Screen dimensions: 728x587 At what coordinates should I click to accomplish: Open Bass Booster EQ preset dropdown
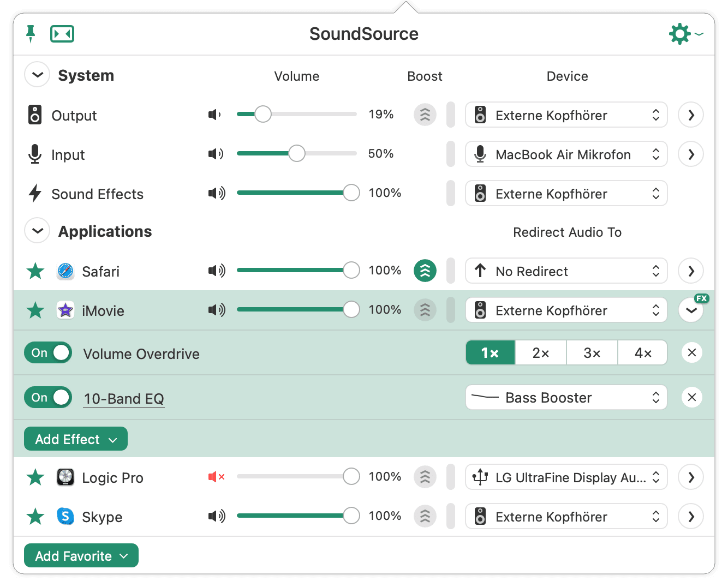click(x=566, y=397)
